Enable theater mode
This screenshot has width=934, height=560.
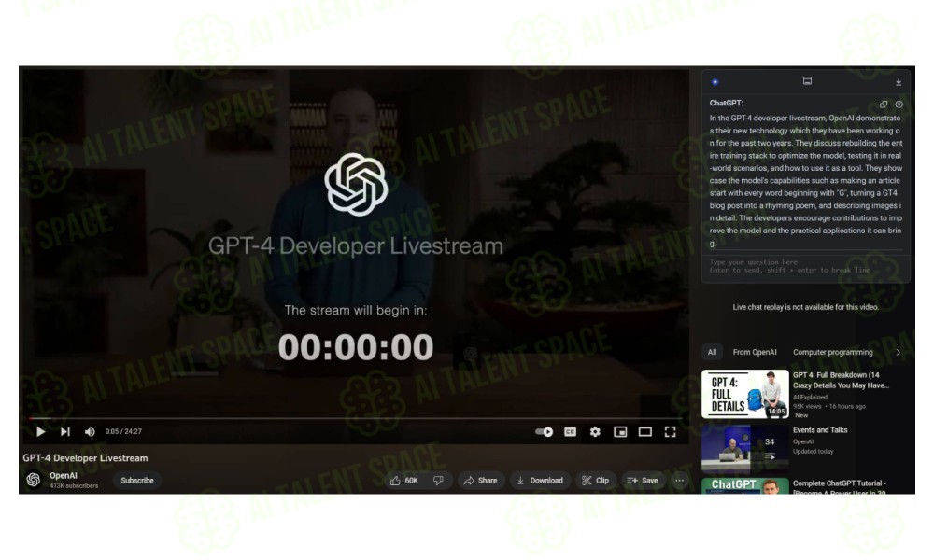[x=645, y=431]
